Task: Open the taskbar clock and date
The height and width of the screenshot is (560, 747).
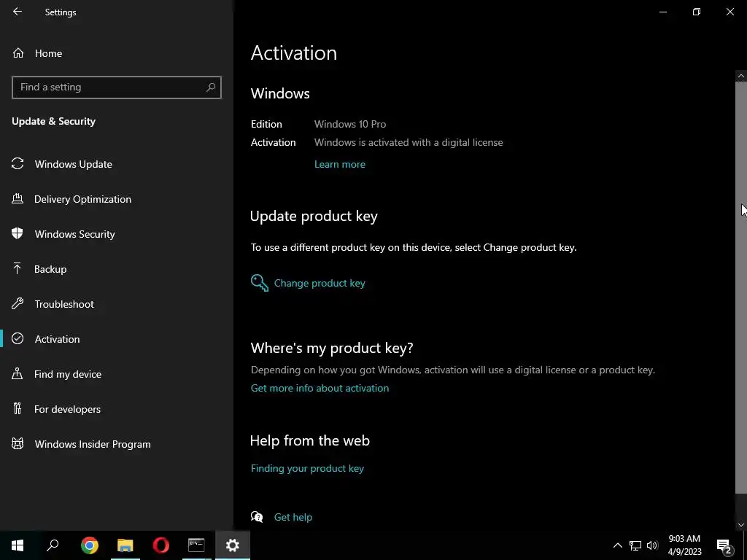Action: 684,545
